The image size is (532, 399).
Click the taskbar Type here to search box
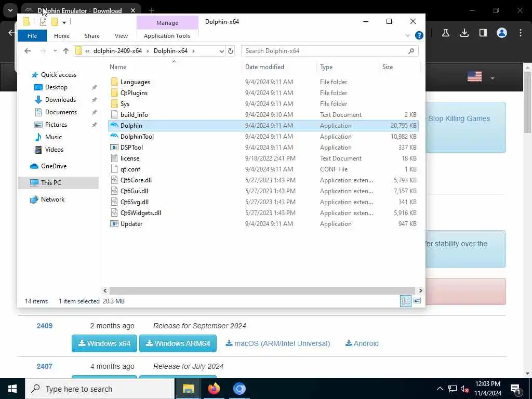coord(100,389)
